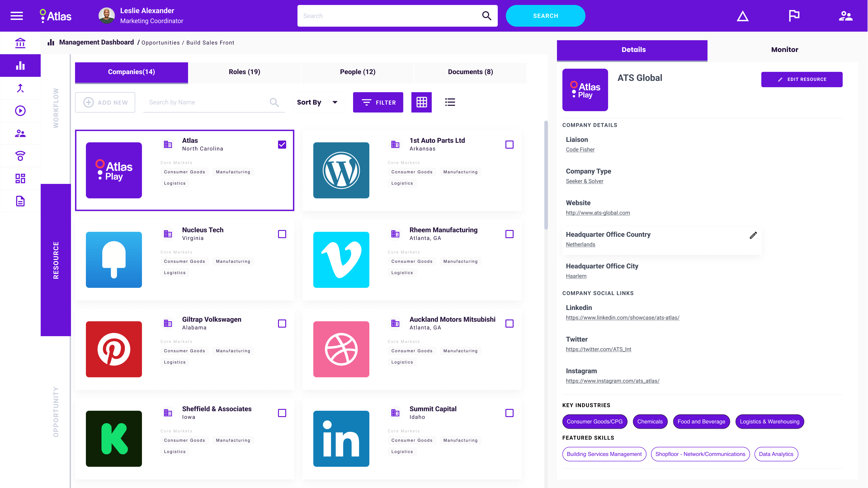The width and height of the screenshot is (868, 488).
Task: Click the triangle alert icon
Action: click(x=742, y=16)
